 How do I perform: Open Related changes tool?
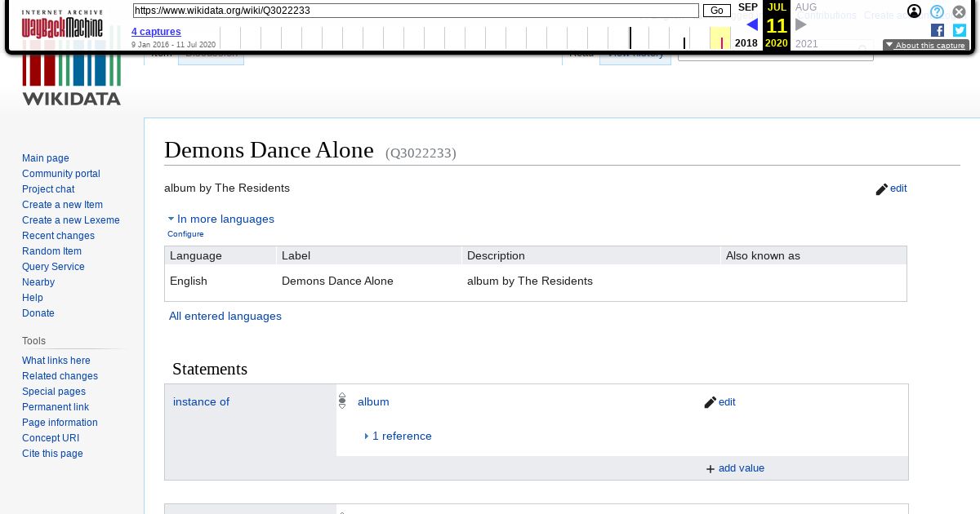(60, 376)
